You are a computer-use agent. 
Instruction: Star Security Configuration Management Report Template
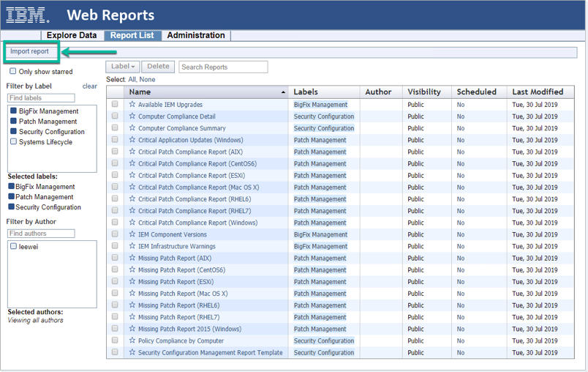click(132, 352)
